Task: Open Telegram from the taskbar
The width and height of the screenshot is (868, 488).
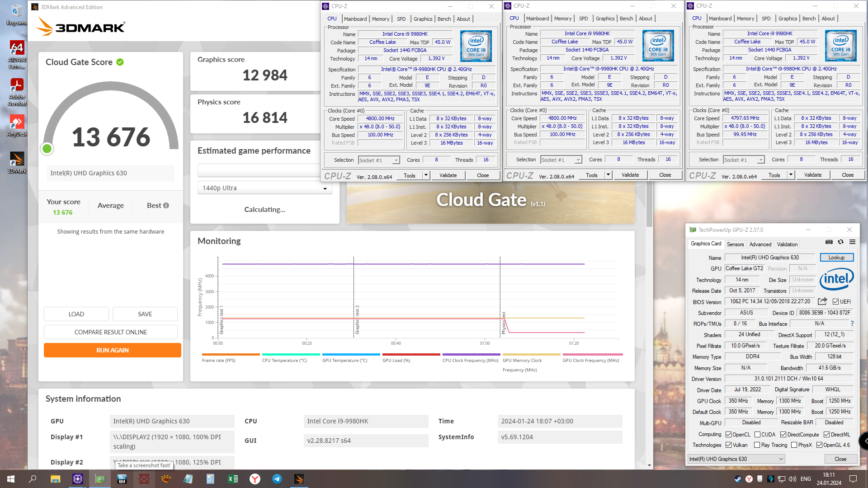Action: (x=277, y=479)
